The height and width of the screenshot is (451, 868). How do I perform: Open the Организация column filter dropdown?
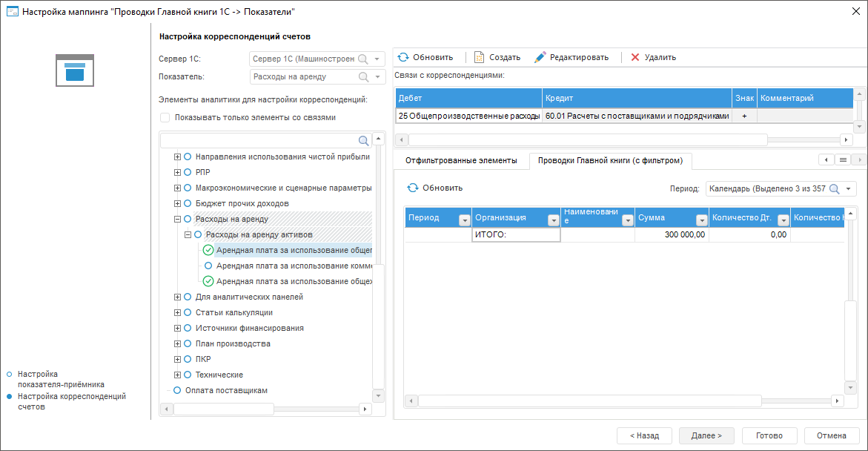pos(553,220)
